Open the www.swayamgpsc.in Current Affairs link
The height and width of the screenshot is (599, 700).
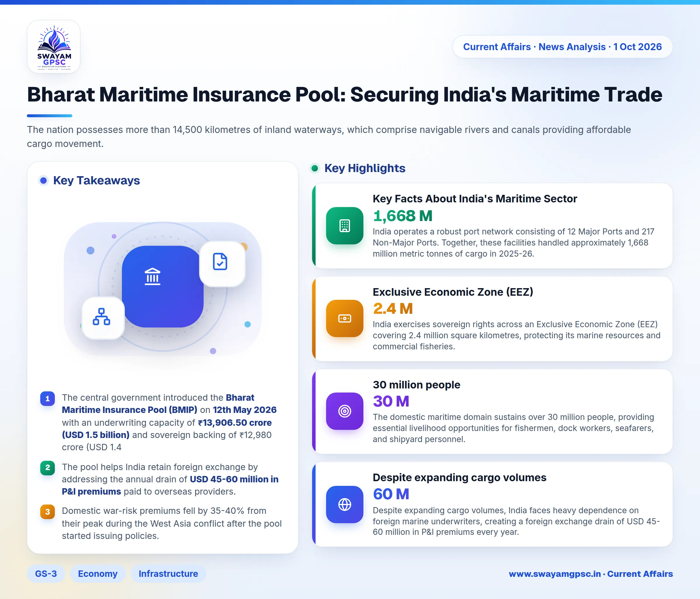click(x=591, y=574)
